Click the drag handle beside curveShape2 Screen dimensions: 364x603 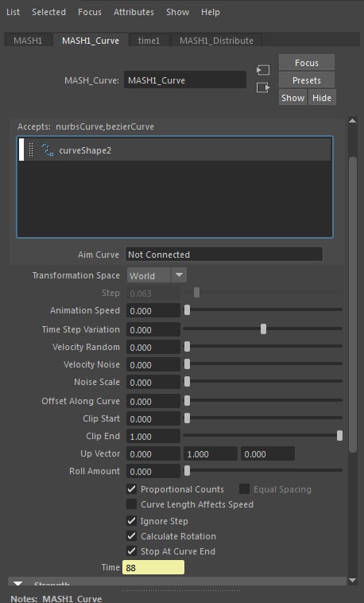[32, 150]
